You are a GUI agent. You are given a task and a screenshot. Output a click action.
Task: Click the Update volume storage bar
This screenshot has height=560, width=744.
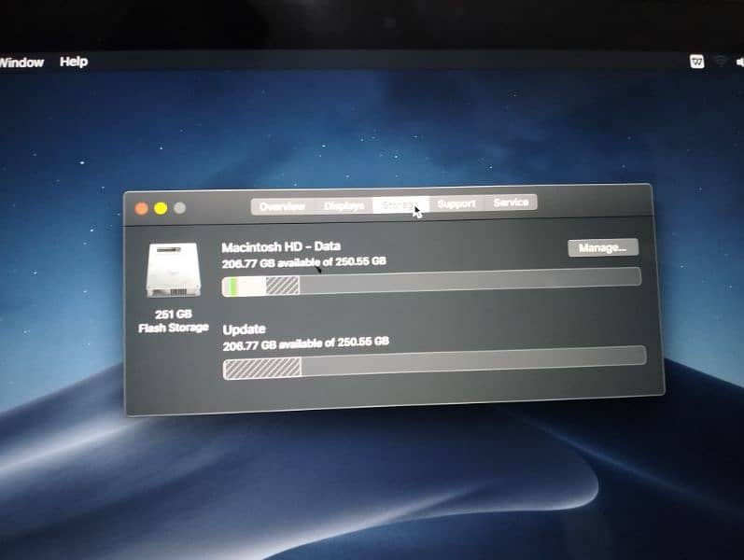tap(434, 363)
